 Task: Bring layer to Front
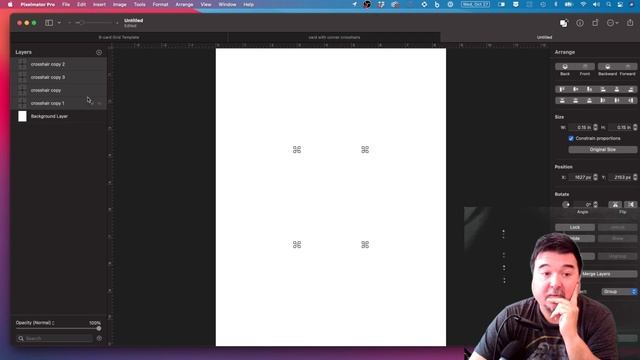585,67
